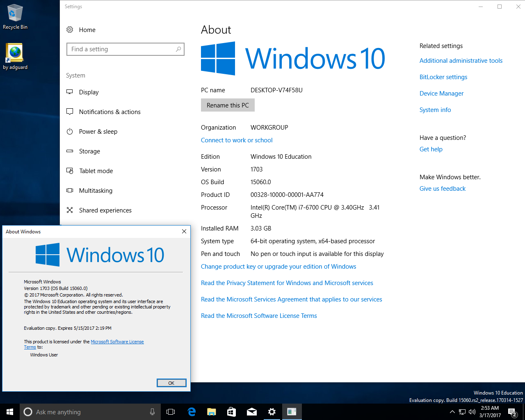525x420 pixels.
Task: Close the About Windows dialog
Action: pos(184,231)
